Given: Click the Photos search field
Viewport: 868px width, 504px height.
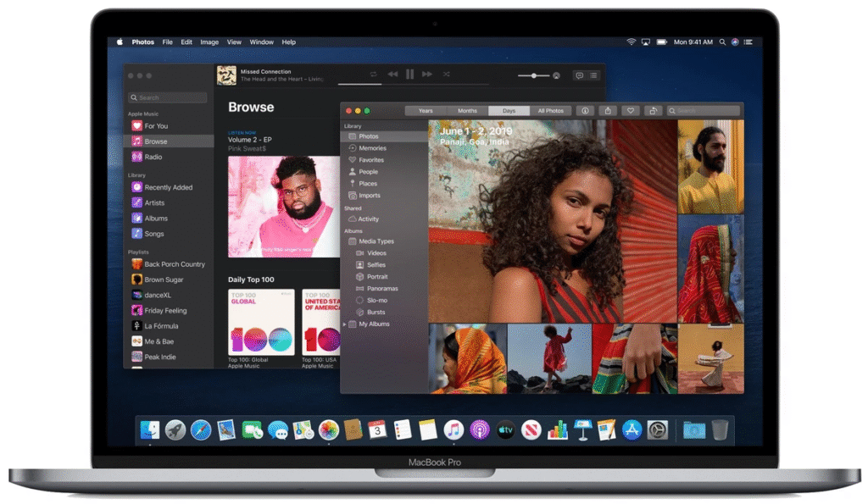Looking at the screenshot, I should 704,111.
